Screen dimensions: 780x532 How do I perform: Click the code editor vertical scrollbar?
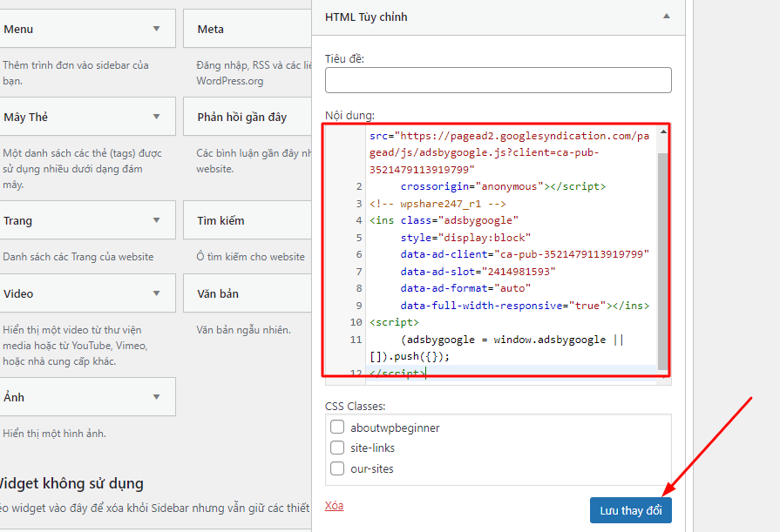click(663, 261)
